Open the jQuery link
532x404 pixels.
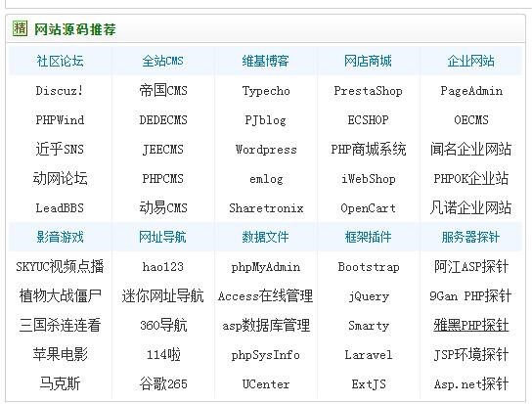tap(369, 296)
